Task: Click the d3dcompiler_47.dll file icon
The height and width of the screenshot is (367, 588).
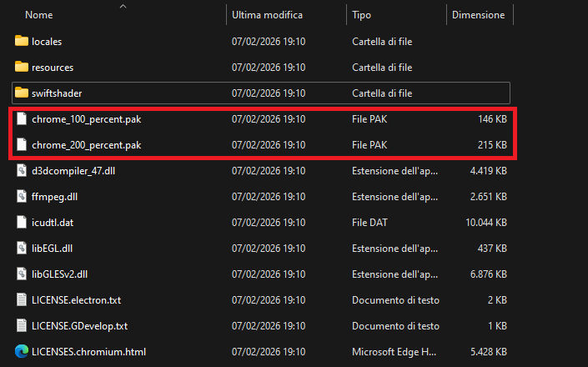Action: tap(23, 171)
